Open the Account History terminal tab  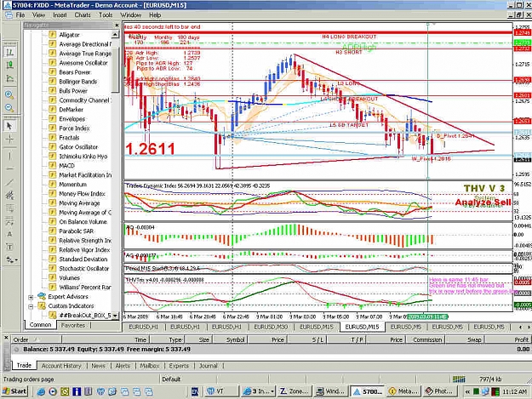tap(61, 366)
